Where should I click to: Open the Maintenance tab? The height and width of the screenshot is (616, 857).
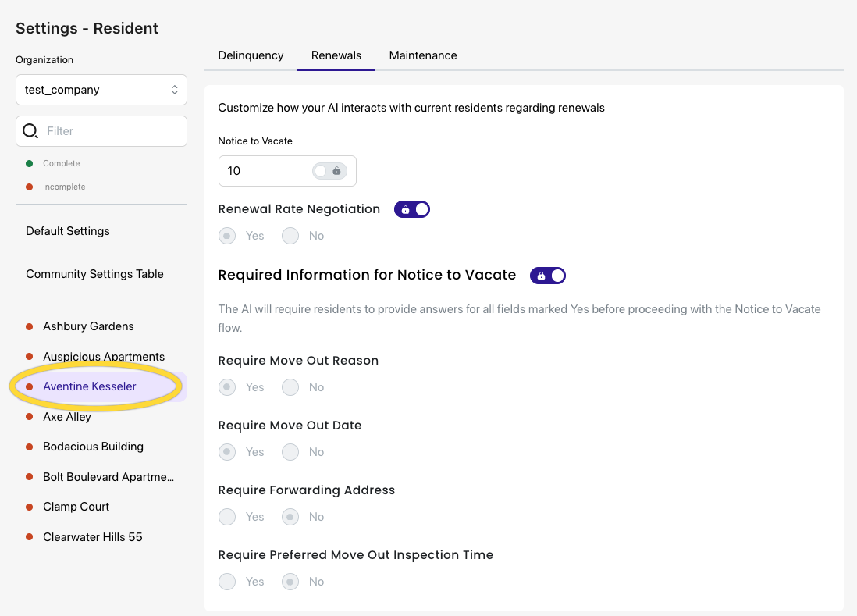[x=423, y=55]
